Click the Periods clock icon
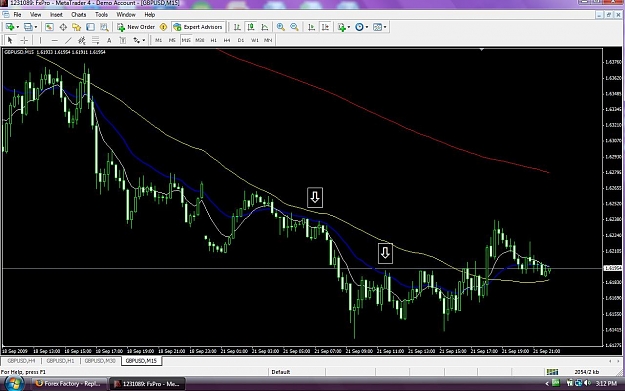The width and height of the screenshot is (625, 391). [359, 27]
